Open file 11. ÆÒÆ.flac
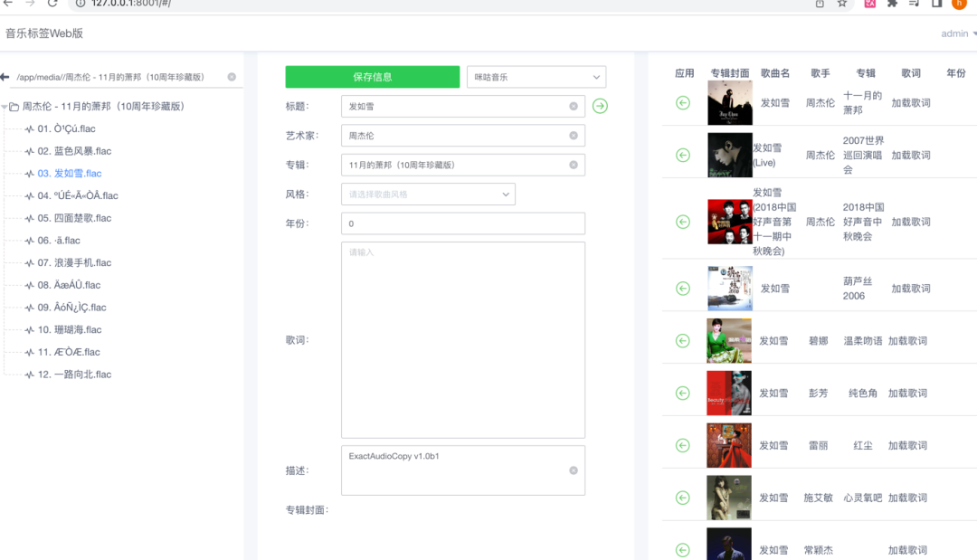 pos(69,352)
